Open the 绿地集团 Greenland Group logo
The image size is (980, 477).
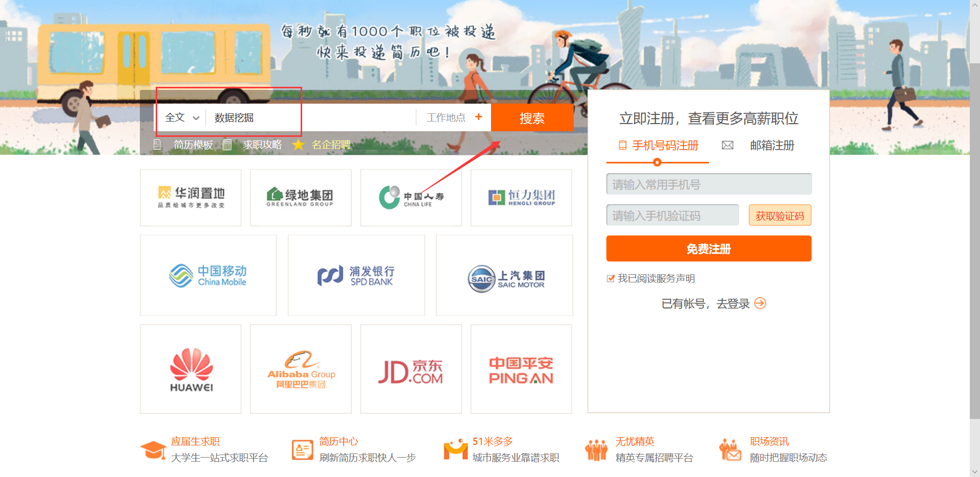[301, 198]
